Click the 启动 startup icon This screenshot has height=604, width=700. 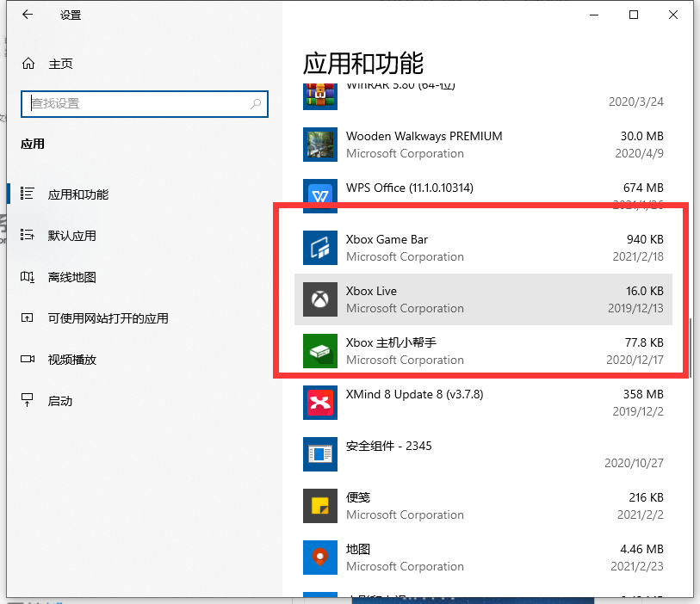[27, 400]
